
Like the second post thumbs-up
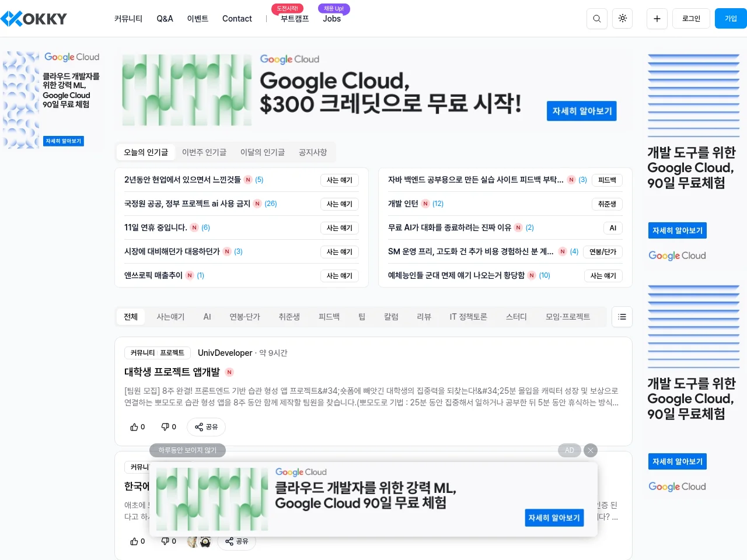pos(138,541)
